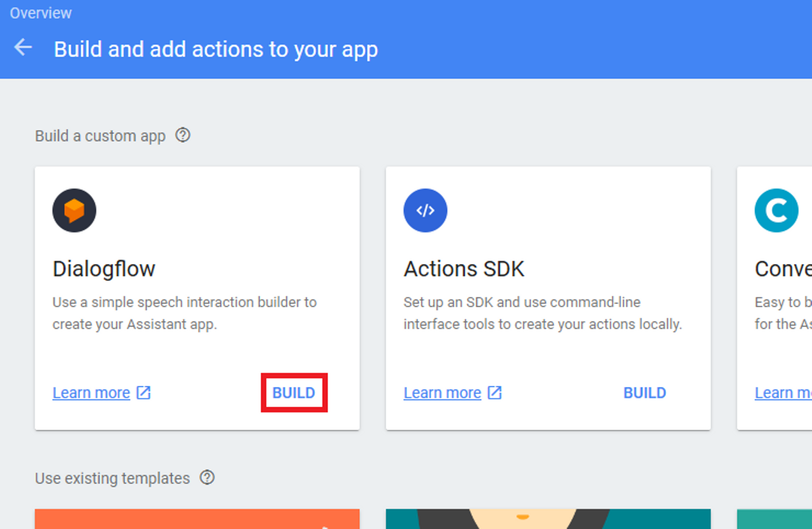The height and width of the screenshot is (529, 812).
Task: Click the partially visible third card title
Action: tap(783, 269)
